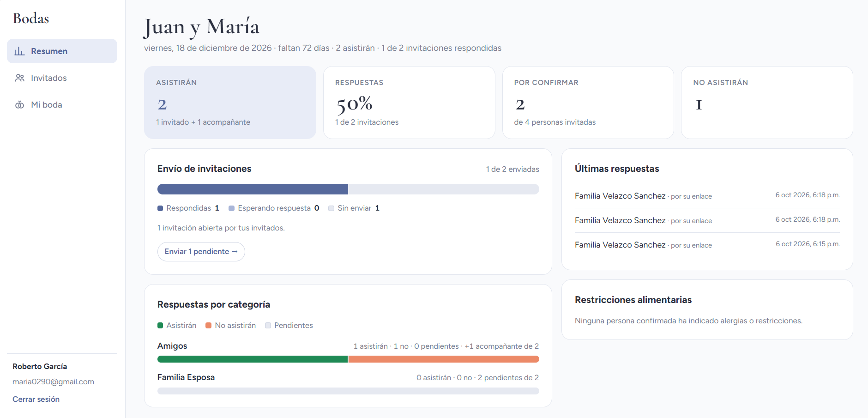Click the Resumen bar chart icon
868x418 pixels.
point(19,51)
